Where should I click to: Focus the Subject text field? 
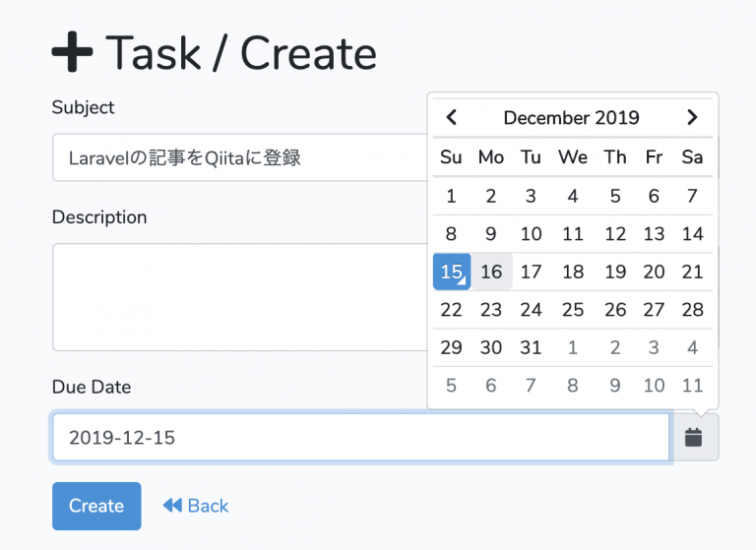click(240, 157)
